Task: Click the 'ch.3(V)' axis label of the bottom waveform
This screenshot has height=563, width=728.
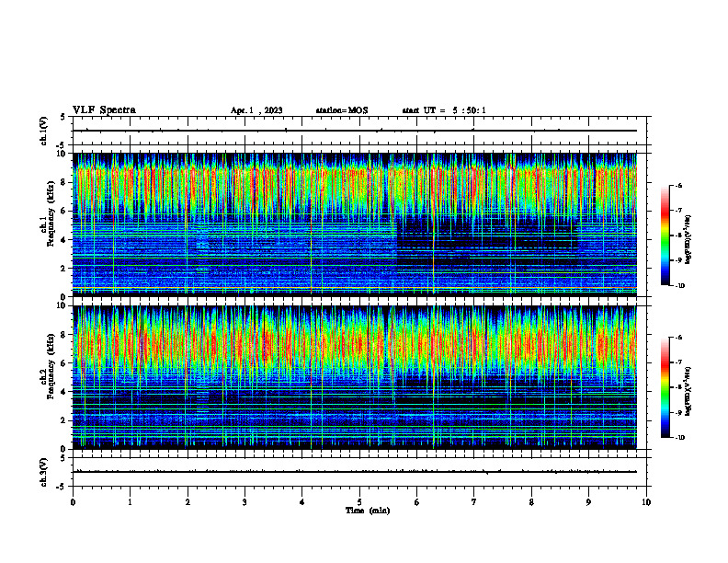Action: coord(44,472)
